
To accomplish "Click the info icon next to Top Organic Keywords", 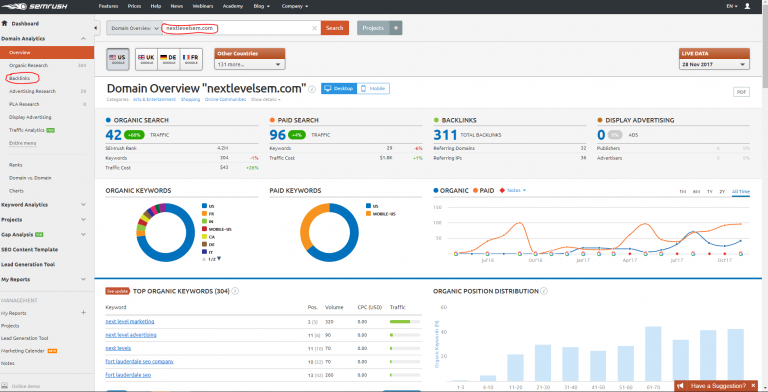I will (x=235, y=291).
